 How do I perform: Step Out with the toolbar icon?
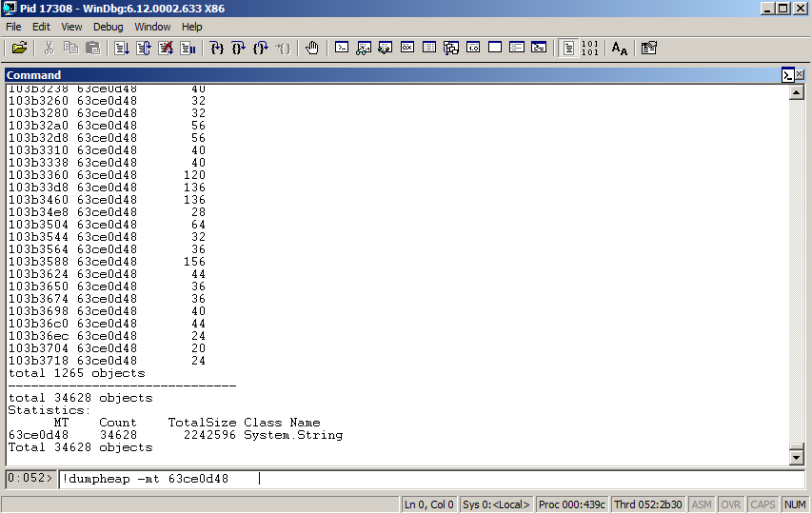pyautogui.click(x=261, y=49)
